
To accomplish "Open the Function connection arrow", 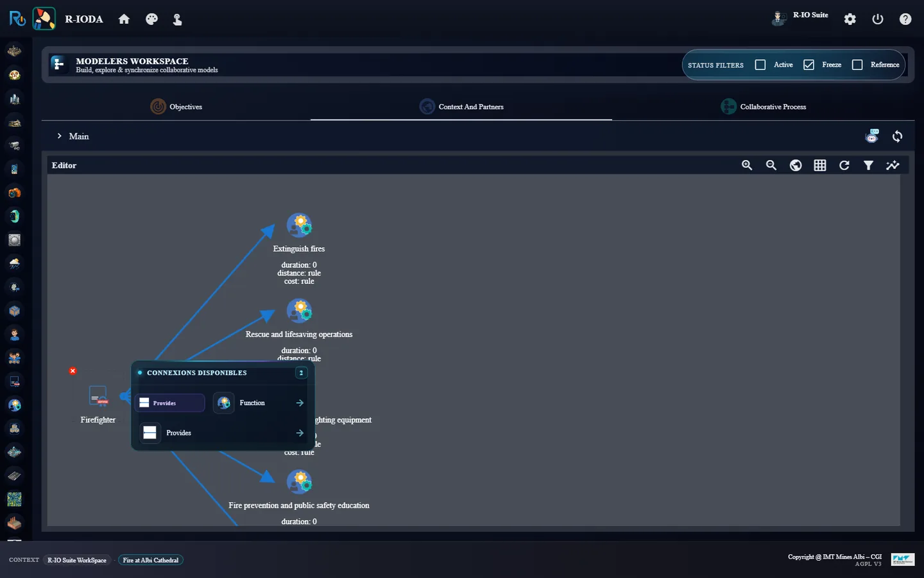I will click(x=300, y=403).
